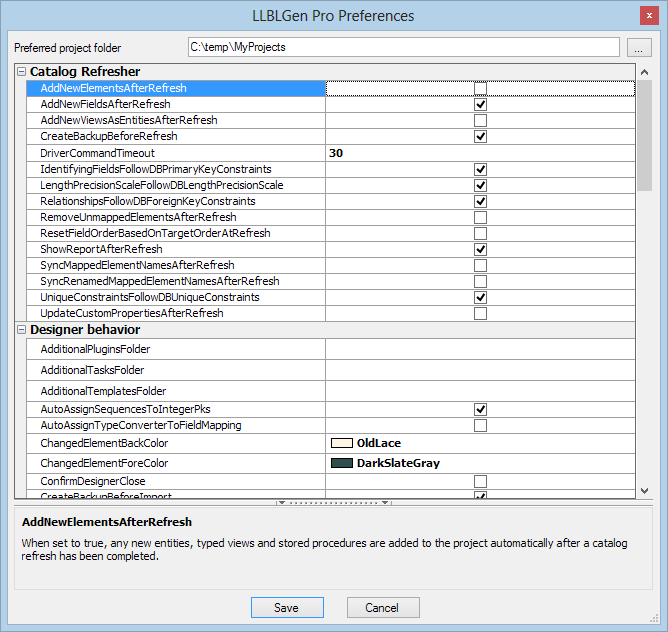
Task: Click the OldLace color swatch
Action: (342, 443)
